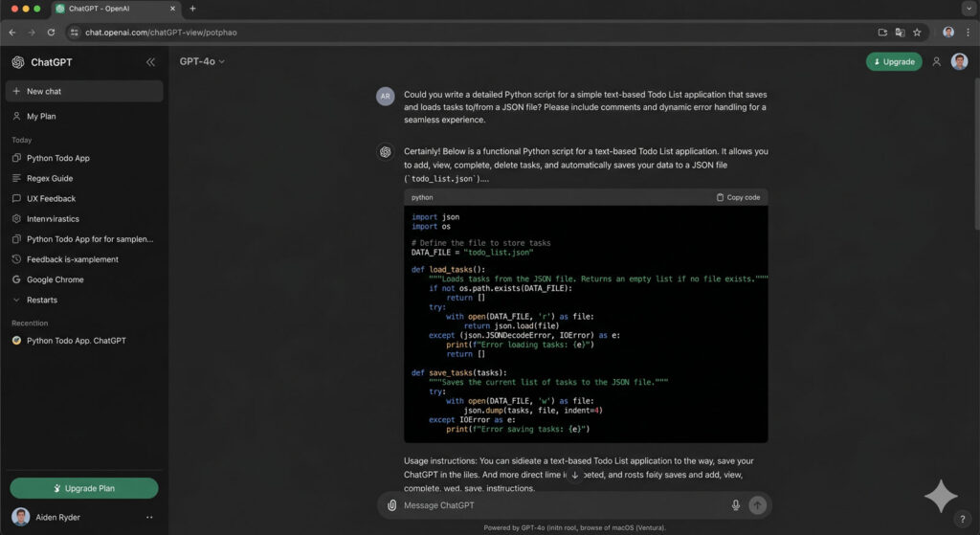Open the Feedback is-xamplement chat

coord(84,259)
